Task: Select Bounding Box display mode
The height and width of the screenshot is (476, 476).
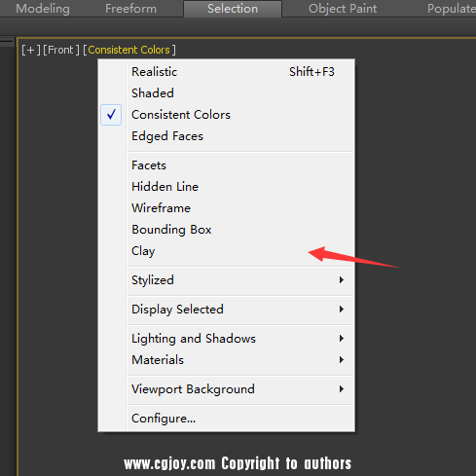Action: [240, 230]
